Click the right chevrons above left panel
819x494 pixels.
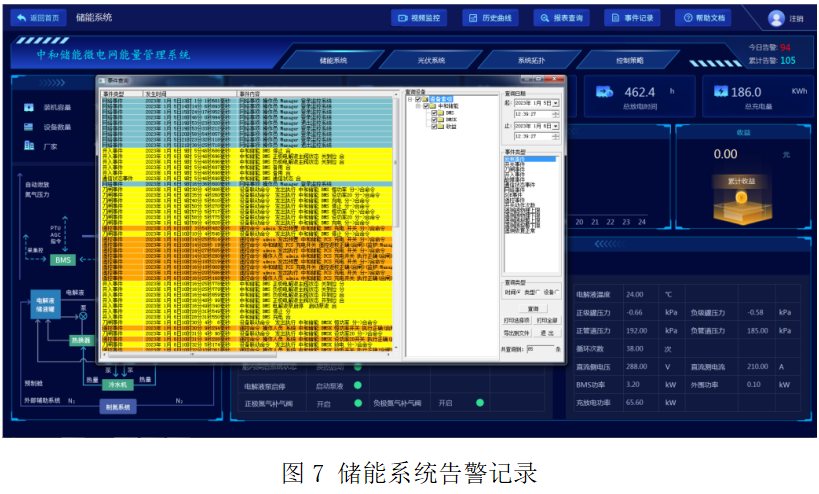52,83
